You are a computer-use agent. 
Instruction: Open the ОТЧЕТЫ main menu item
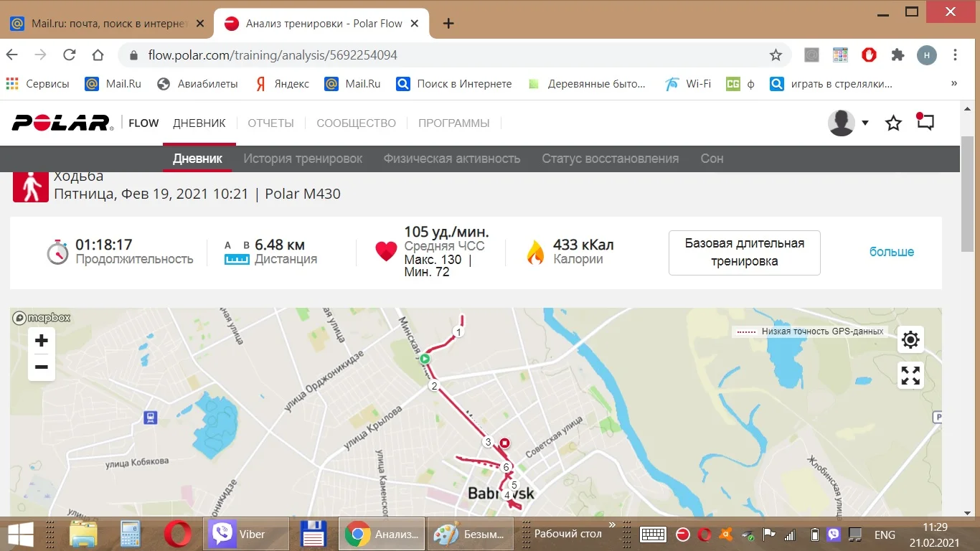[x=271, y=123]
